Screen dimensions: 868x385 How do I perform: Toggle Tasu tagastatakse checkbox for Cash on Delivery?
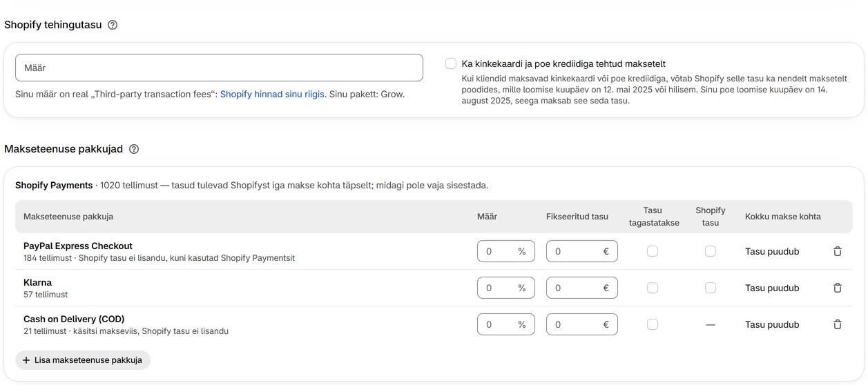tap(653, 324)
